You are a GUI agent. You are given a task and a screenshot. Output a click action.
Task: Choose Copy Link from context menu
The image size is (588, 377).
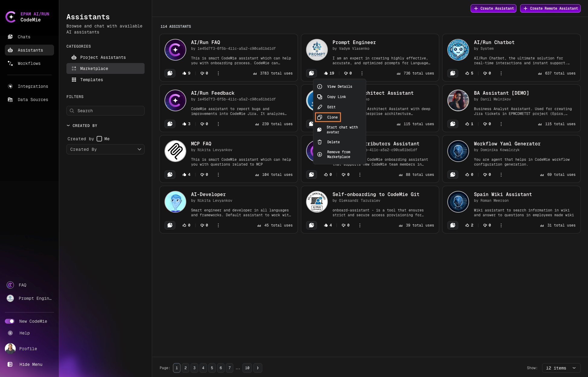click(336, 97)
